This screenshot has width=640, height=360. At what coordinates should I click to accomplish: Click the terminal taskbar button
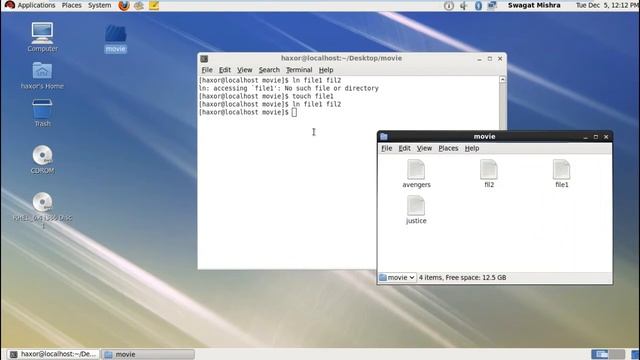pyautogui.click(x=53, y=354)
